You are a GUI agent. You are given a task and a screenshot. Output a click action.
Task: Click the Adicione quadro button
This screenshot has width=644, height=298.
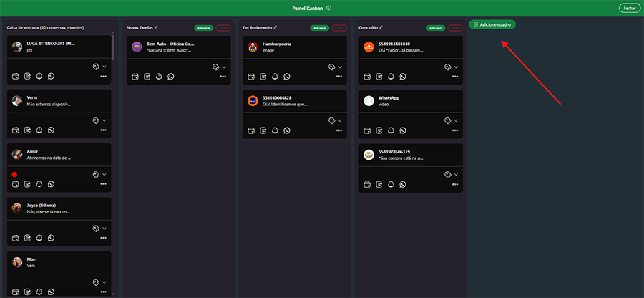coord(492,24)
